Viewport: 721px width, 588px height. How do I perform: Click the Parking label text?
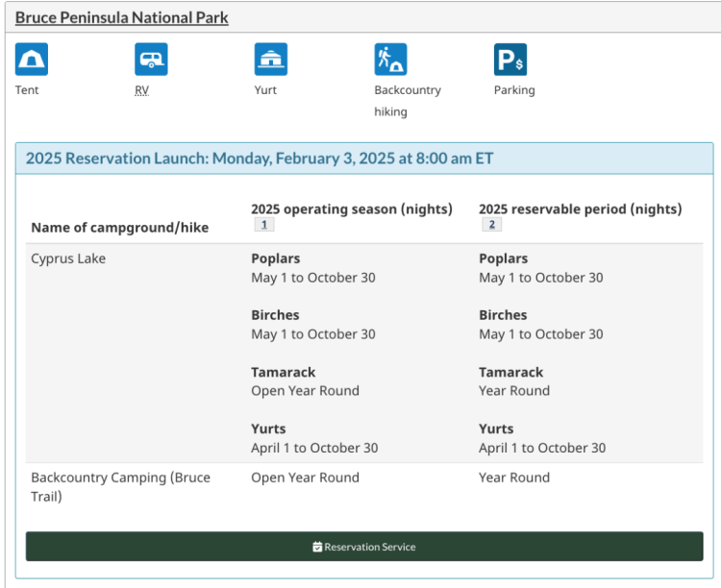pos(514,90)
